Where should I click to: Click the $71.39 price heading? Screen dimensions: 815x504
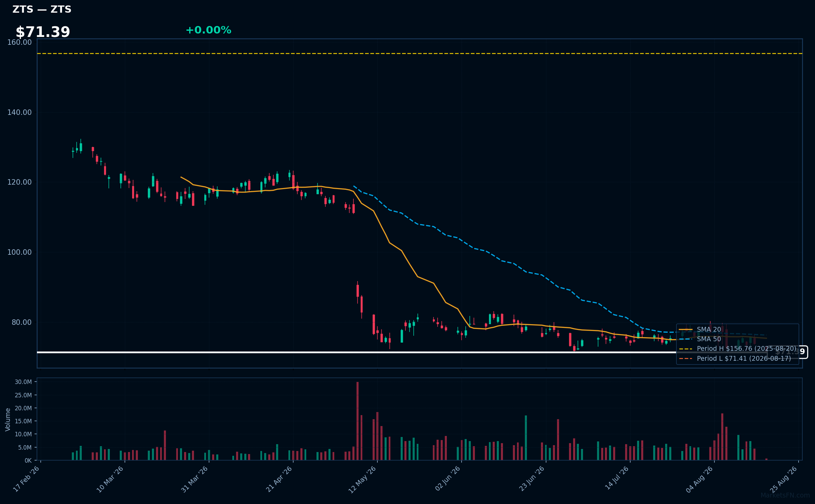[x=43, y=32]
